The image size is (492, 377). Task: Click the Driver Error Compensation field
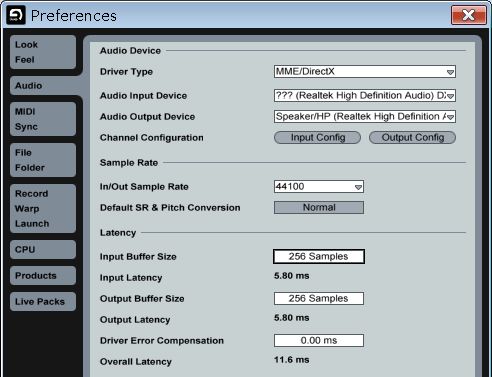click(319, 341)
